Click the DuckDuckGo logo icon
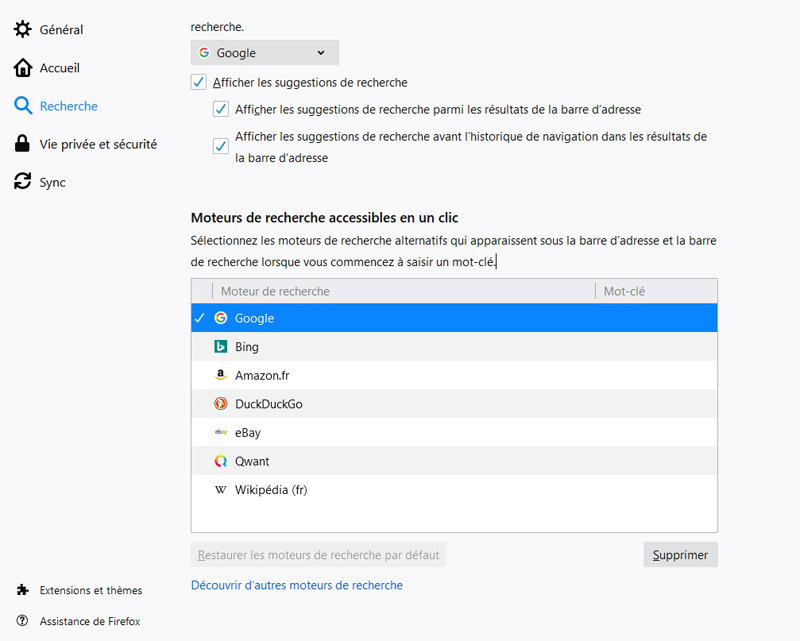Image resolution: width=800 pixels, height=641 pixels. (x=221, y=404)
